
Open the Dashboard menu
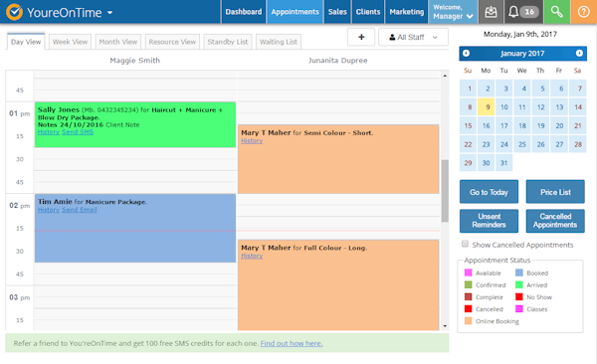coord(244,12)
